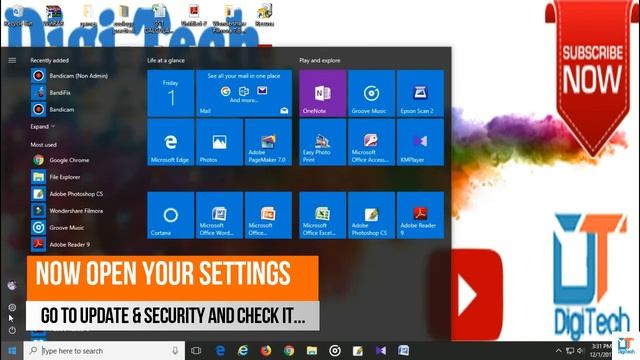This screenshot has width=640, height=360.
Task: Open Task View on the taskbar
Action: (196, 351)
